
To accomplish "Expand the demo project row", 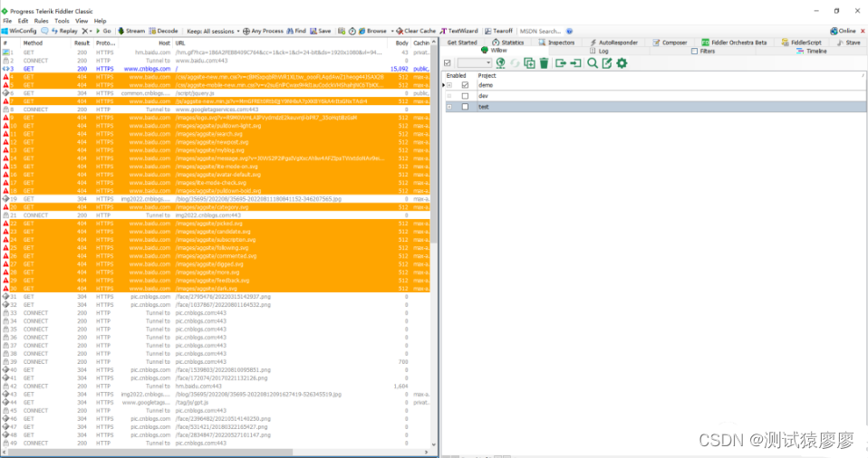I will point(449,85).
